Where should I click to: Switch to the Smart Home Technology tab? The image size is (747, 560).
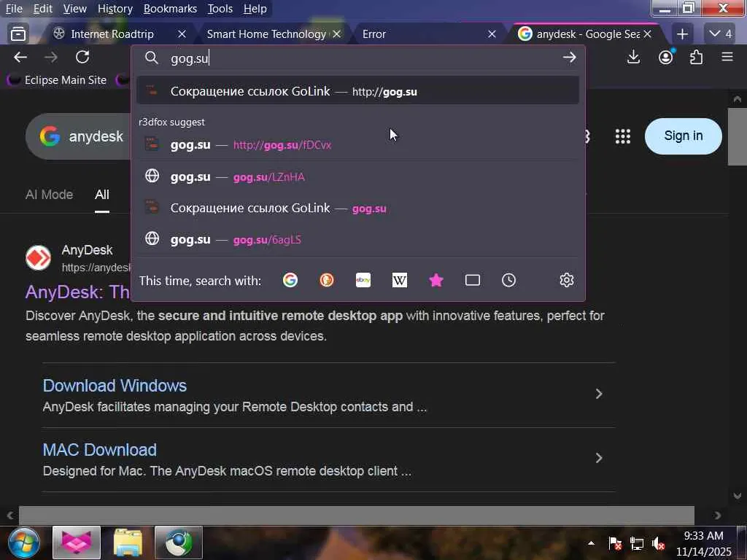(x=267, y=34)
